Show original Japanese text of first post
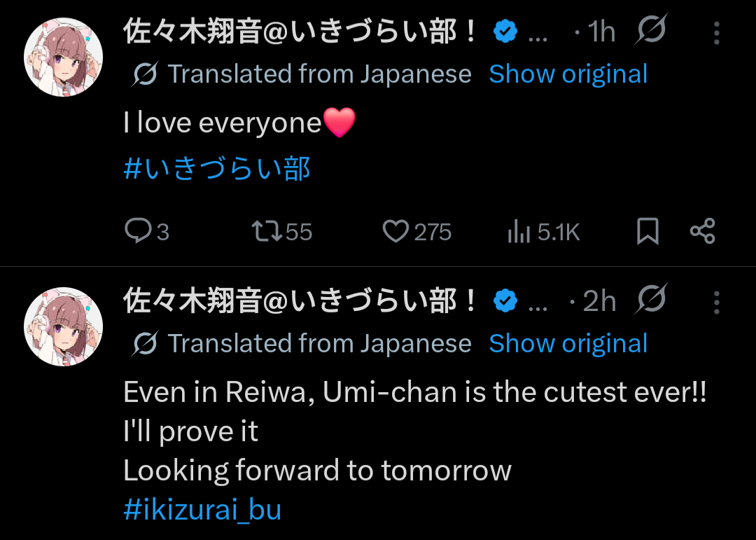 [568, 74]
